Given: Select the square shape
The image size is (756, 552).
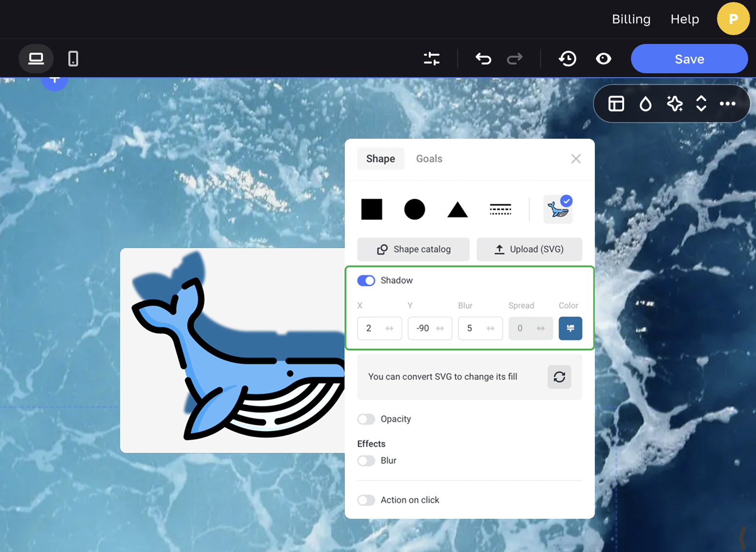Looking at the screenshot, I should tap(372, 210).
